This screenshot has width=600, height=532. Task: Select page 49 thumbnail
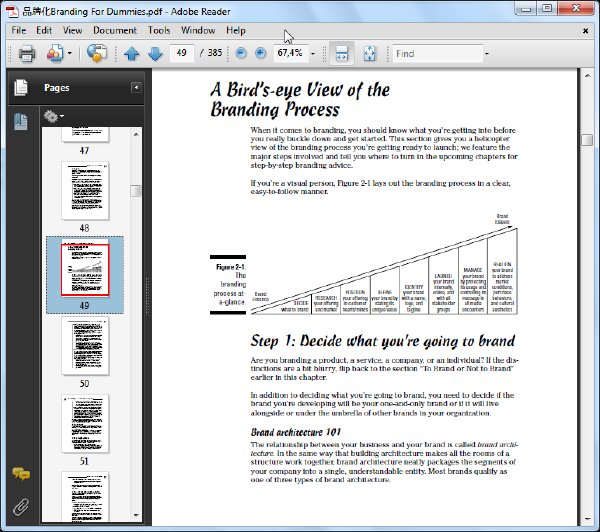[x=85, y=270]
